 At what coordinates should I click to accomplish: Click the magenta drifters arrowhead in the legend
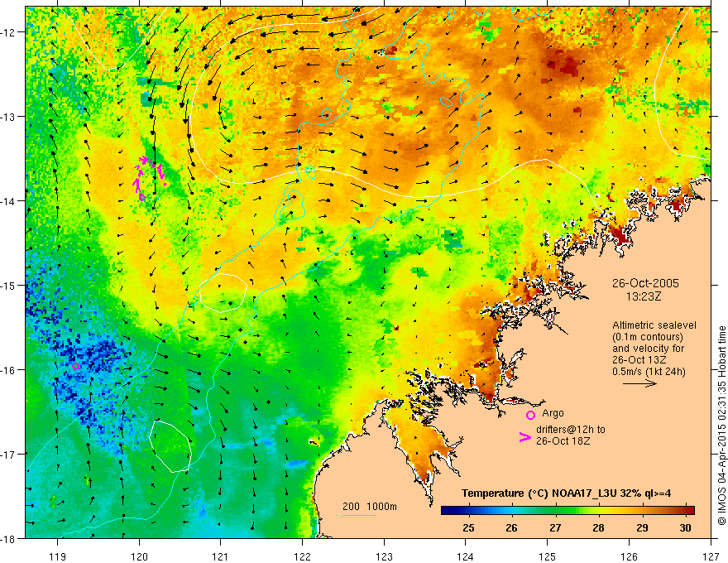click(x=524, y=436)
